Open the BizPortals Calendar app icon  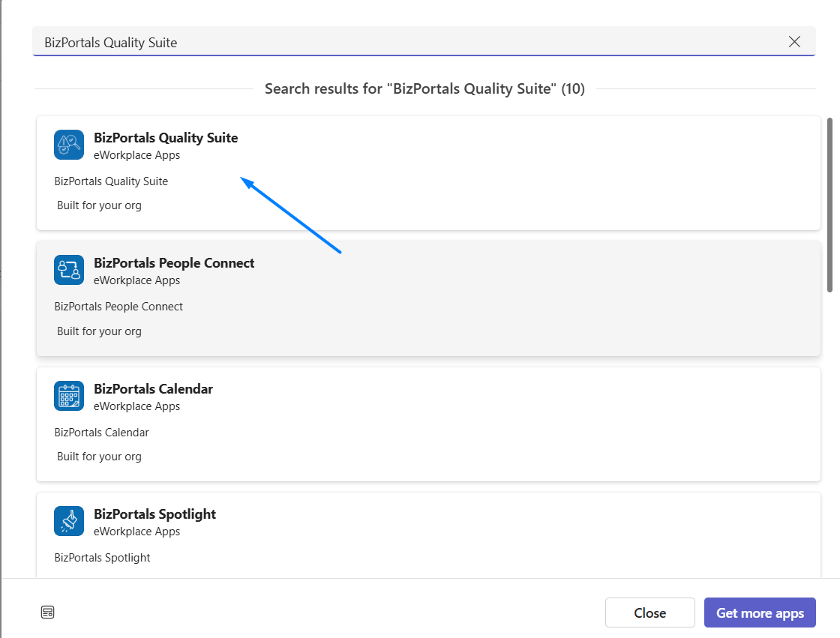pyautogui.click(x=69, y=396)
